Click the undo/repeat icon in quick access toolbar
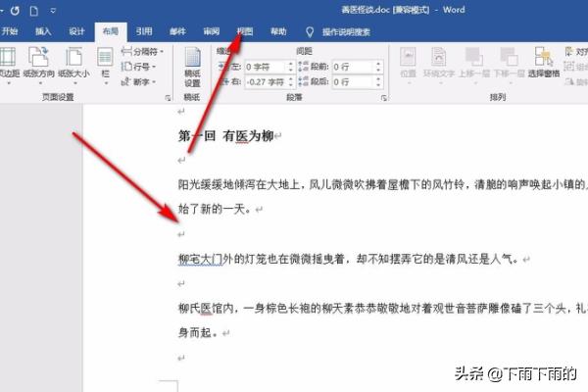588x392 pixels. click(15, 11)
